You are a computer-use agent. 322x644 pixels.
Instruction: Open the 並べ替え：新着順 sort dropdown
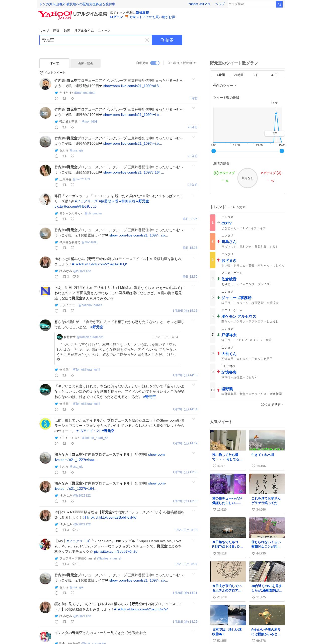click(x=182, y=63)
